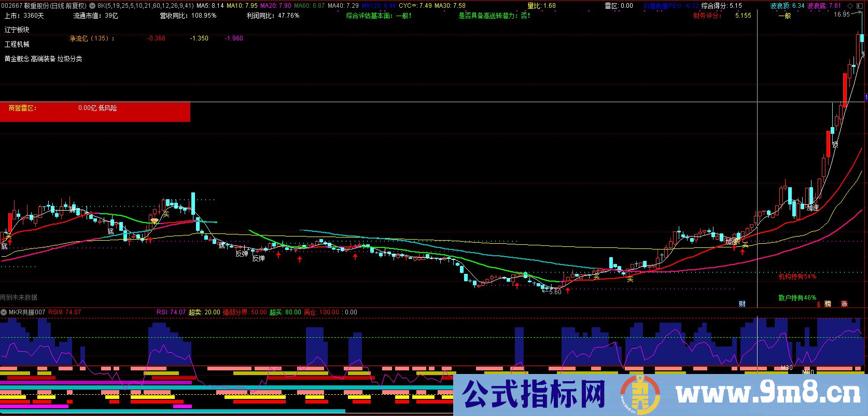The height and width of the screenshot is (416, 868).
Task: Click the 流通市值: 39亿 label
Action: [95, 16]
